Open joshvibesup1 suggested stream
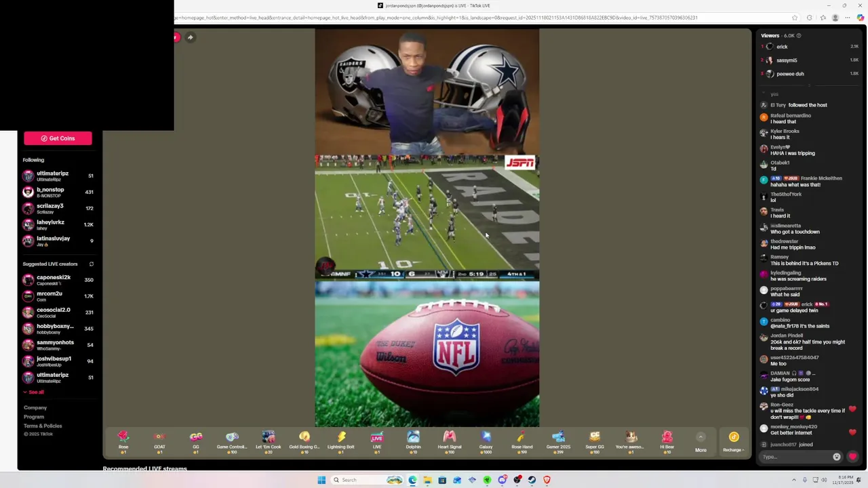The image size is (868, 488). click(58, 361)
